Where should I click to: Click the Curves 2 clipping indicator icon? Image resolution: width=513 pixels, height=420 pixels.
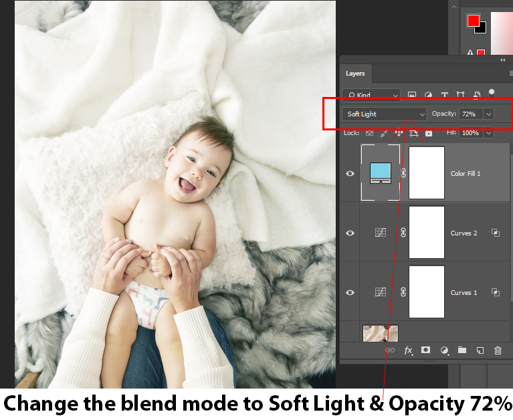[x=496, y=233]
